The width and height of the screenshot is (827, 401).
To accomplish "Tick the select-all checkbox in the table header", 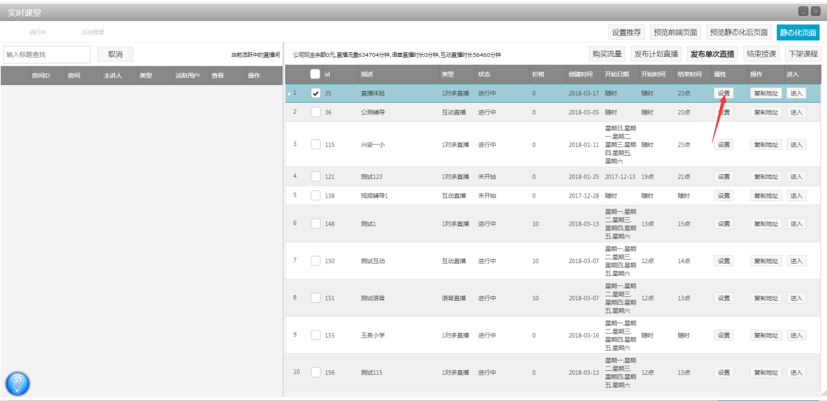I will point(315,74).
